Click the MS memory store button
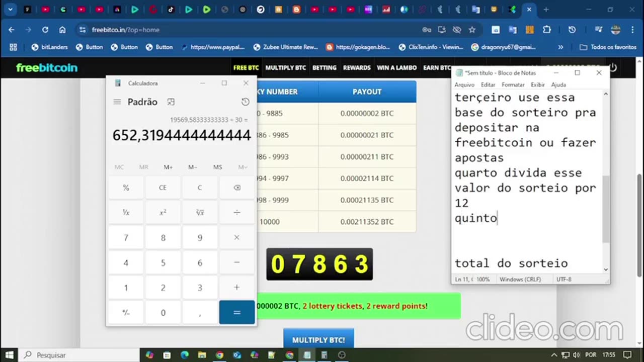Screen dimensions: 644x362 (217, 167)
